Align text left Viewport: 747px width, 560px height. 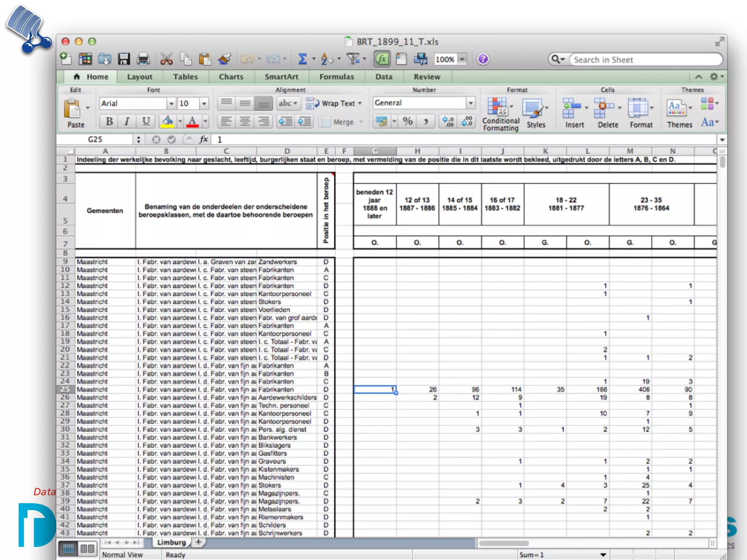click(226, 121)
